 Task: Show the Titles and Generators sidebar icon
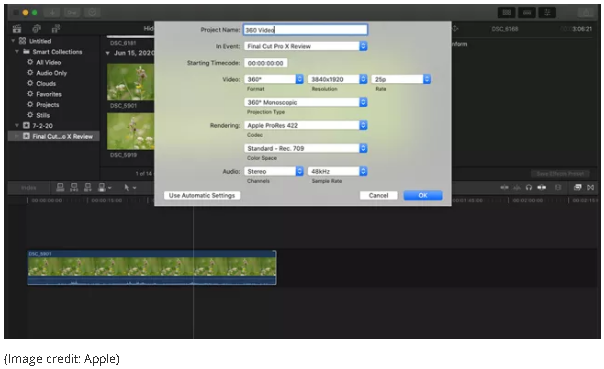click(x=56, y=29)
